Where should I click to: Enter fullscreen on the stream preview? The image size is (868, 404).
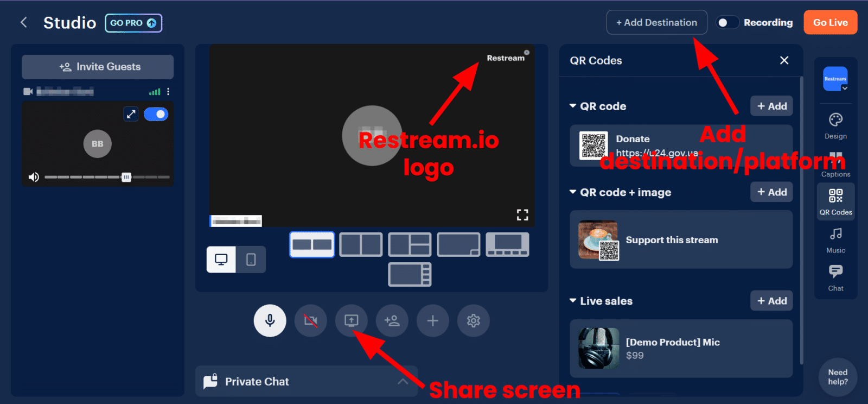pos(522,215)
